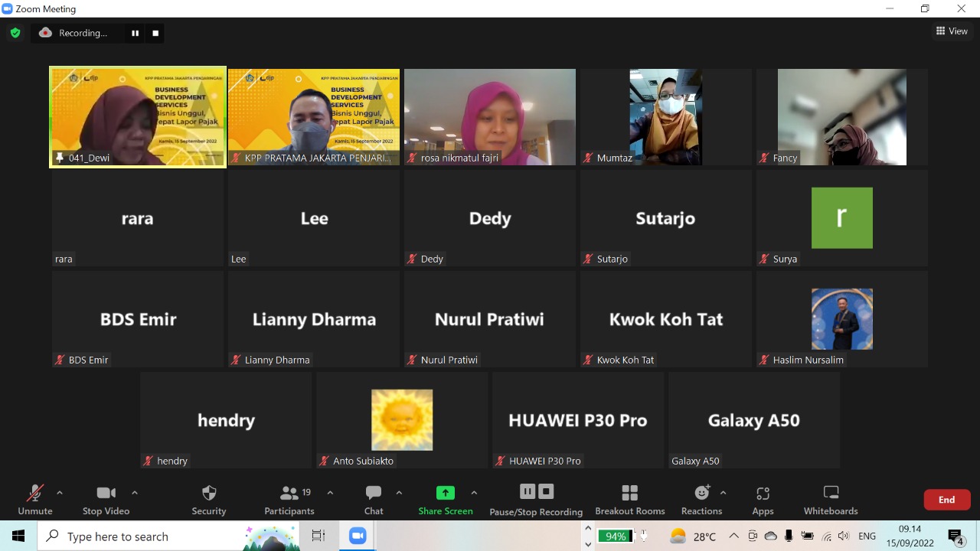Unmute the microphone

click(35, 500)
